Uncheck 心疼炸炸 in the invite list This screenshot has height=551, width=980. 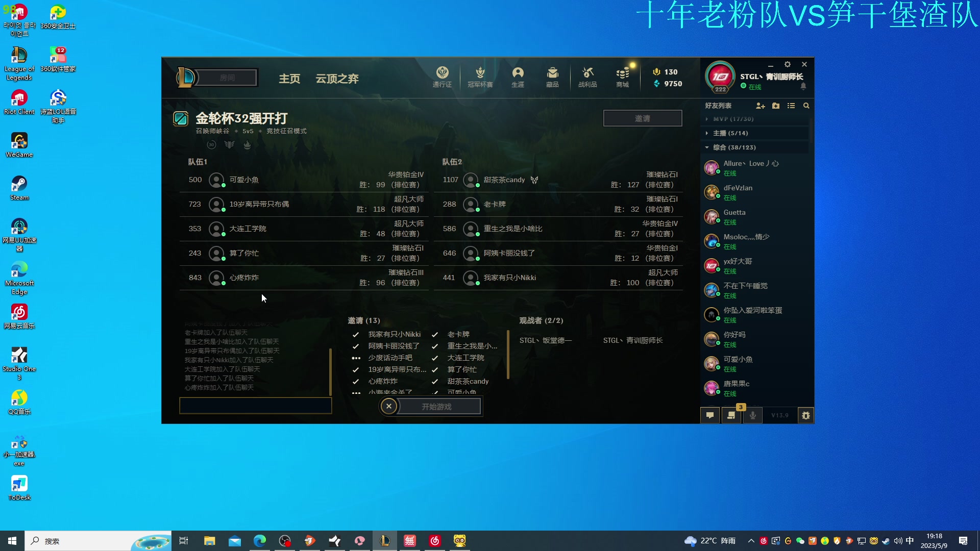(x=355, y=381)
